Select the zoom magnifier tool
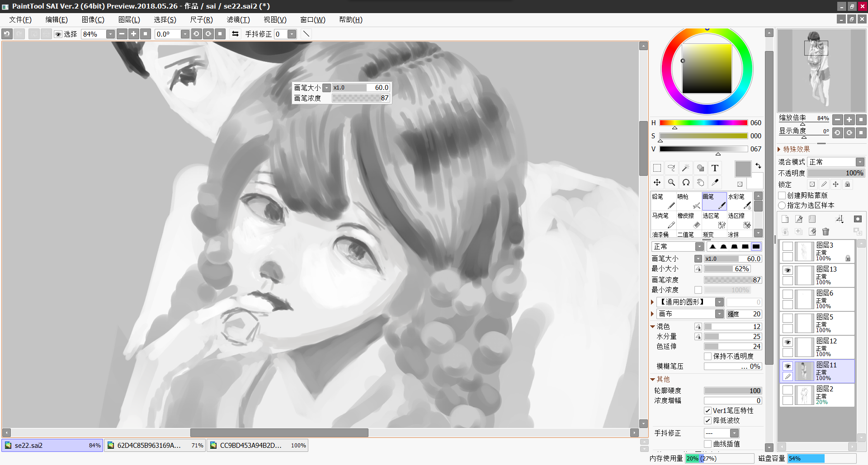Image resolution: width=868 pixels, height=465 pixels. point(671,183)
